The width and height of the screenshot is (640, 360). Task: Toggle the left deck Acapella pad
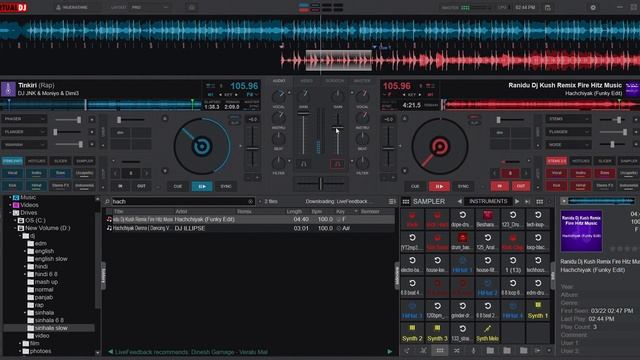(84, 173)
